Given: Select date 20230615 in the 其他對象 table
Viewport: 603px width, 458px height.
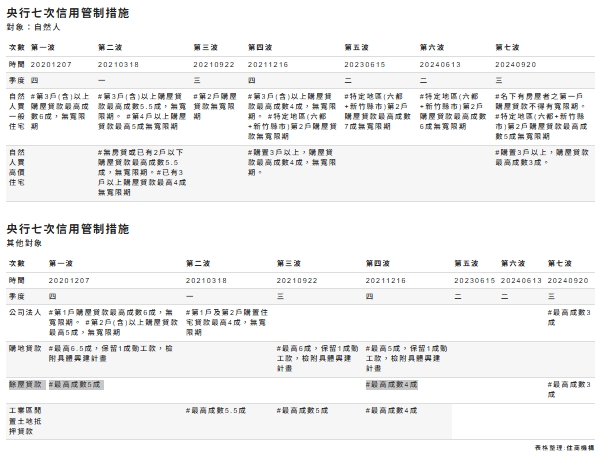Looking at the screenshot, I should coord(475,281).
